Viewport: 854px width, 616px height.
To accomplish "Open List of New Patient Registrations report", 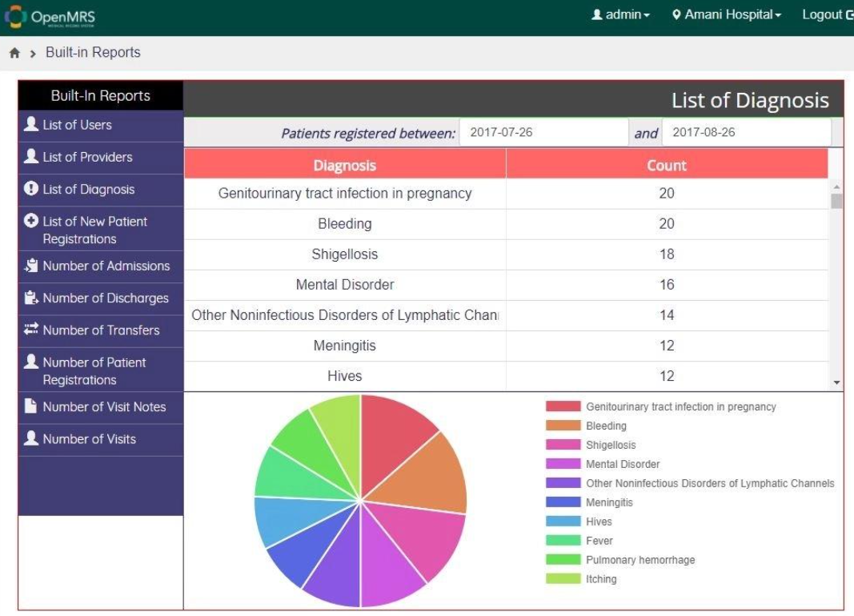I will coord(101,229).
